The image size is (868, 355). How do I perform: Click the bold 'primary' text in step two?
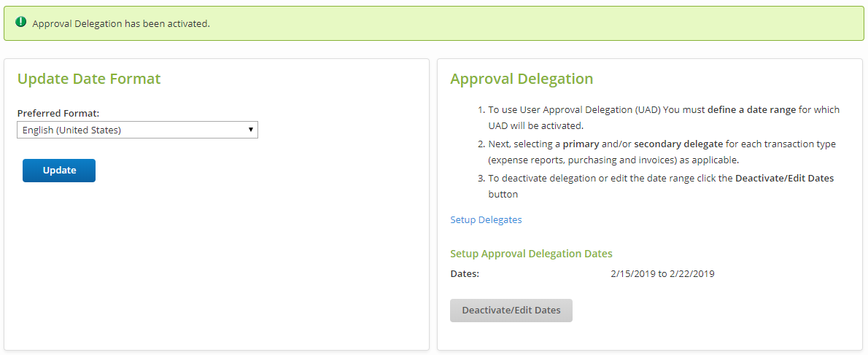click(x=581, y=144)
